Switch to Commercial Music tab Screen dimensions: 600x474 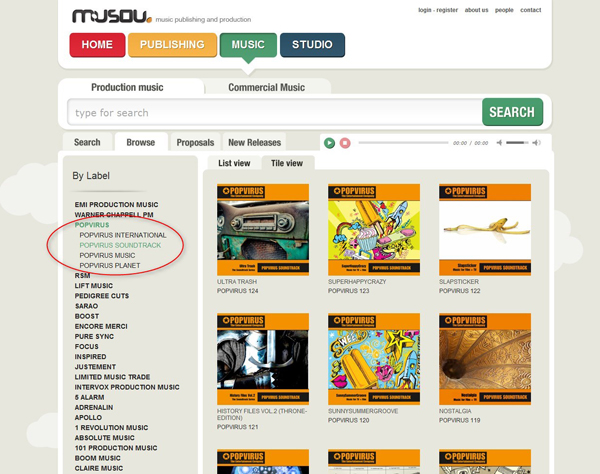[x=267, y=87]
